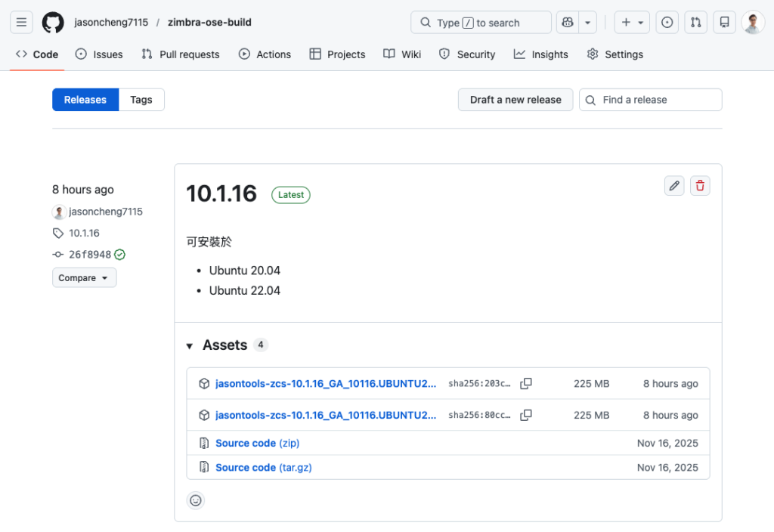Download the sha256:203c jasontools-zcs asset
Viewport: 774px width, 532px height.
[326, 383]
